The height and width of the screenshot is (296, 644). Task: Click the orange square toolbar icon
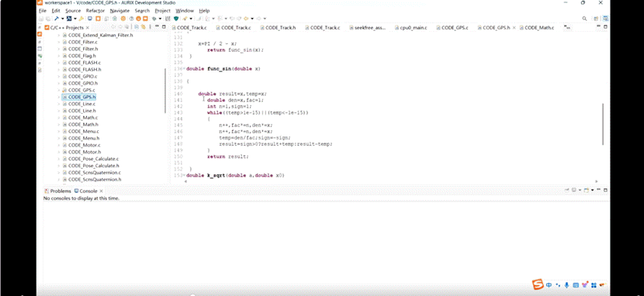(x=98, y=19)
